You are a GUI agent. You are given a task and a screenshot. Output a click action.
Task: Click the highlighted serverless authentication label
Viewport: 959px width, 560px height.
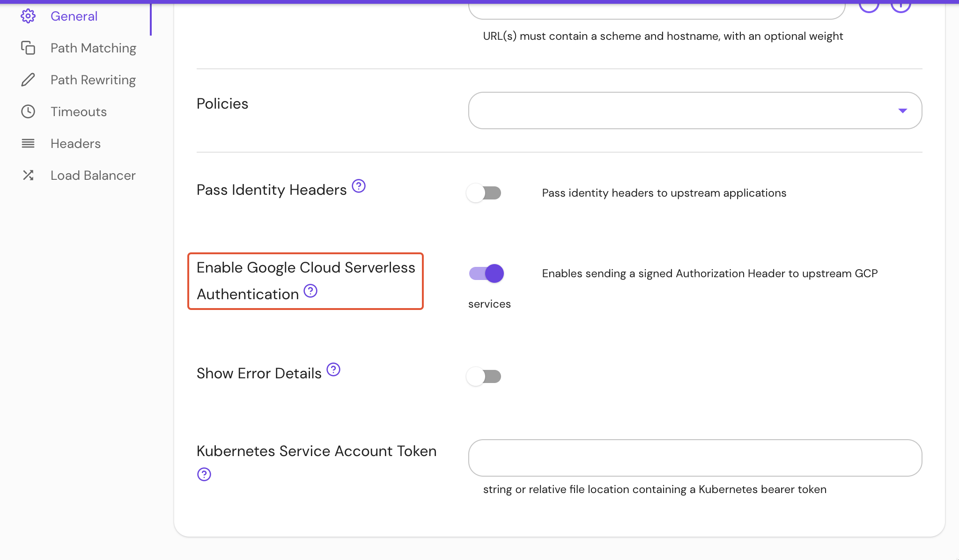(305, 280)
